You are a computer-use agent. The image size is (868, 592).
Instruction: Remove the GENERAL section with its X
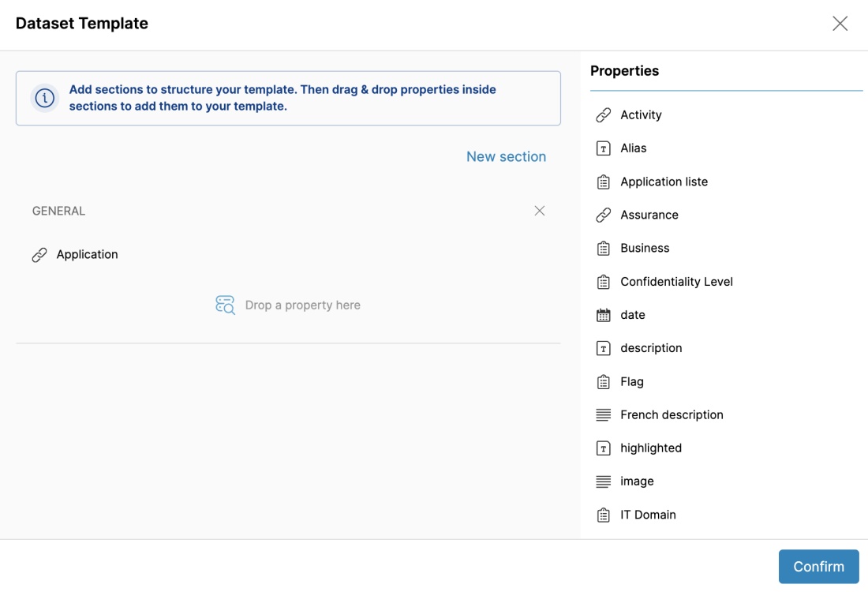540,211
